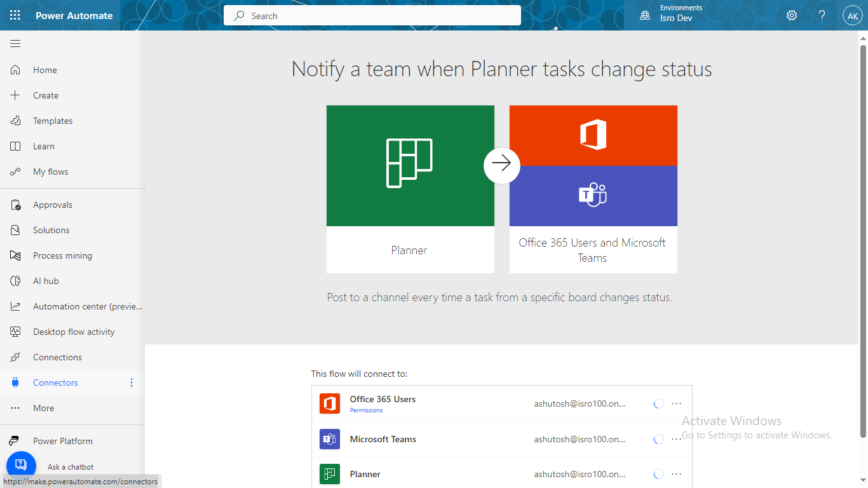868x488 pixels.
Task: Open the AK account profile avatar
Action: click(852, 16)
